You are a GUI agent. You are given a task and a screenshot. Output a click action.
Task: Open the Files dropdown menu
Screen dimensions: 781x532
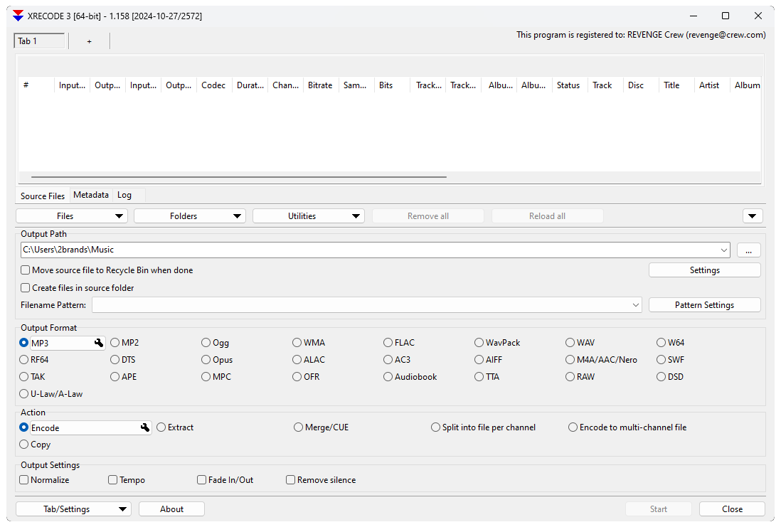click(x=72, y=216)
